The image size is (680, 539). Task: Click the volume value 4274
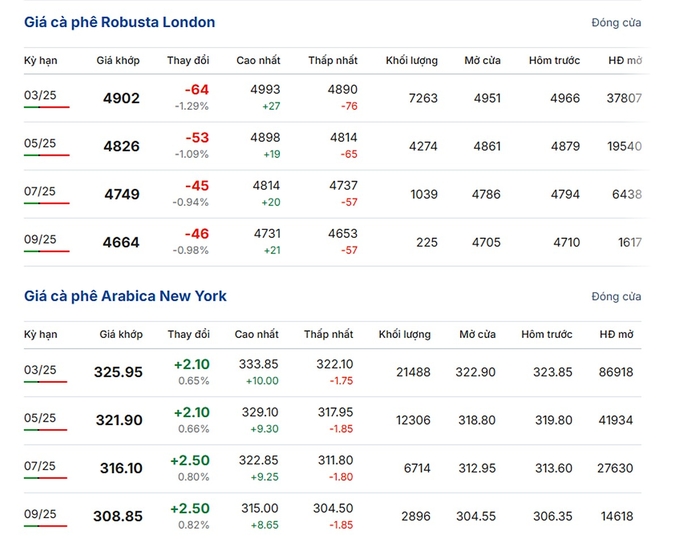click(x=423, y=147)
